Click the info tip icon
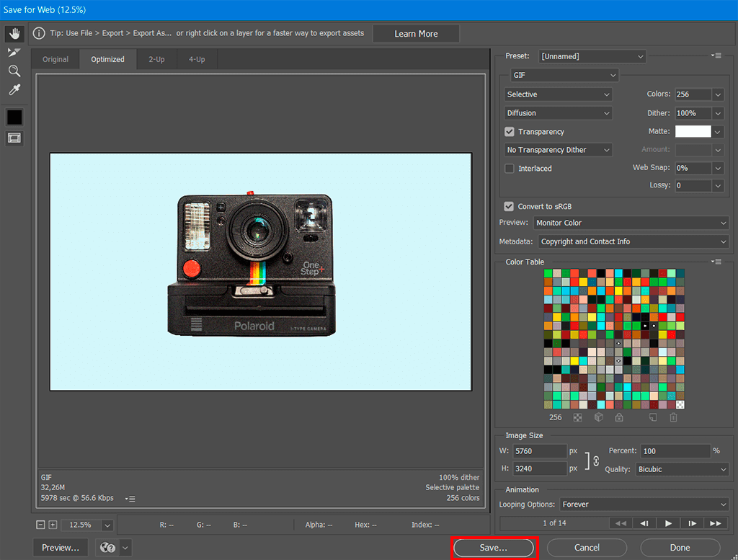This screenshot has width=738, height=560. 39,33
